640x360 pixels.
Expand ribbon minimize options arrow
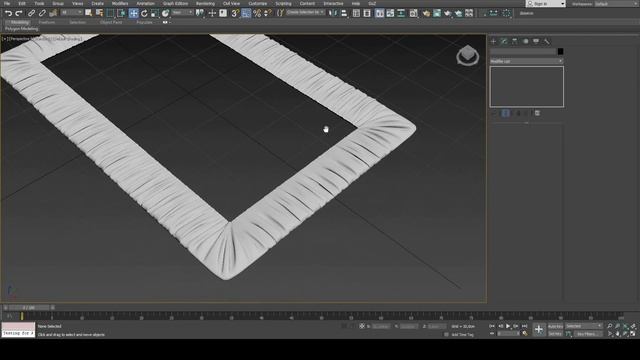[167, 22]
